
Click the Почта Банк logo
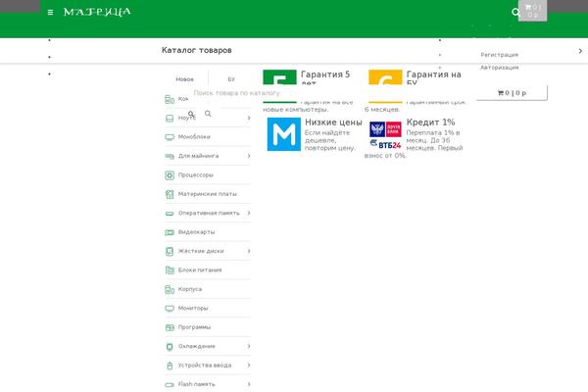click(385, 129)
